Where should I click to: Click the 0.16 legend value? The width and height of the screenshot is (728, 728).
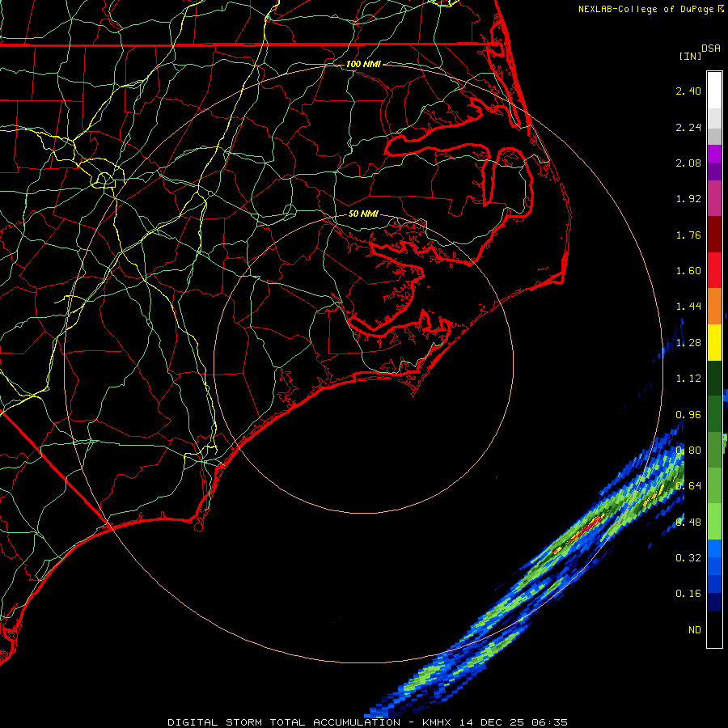tap(688, 594)
